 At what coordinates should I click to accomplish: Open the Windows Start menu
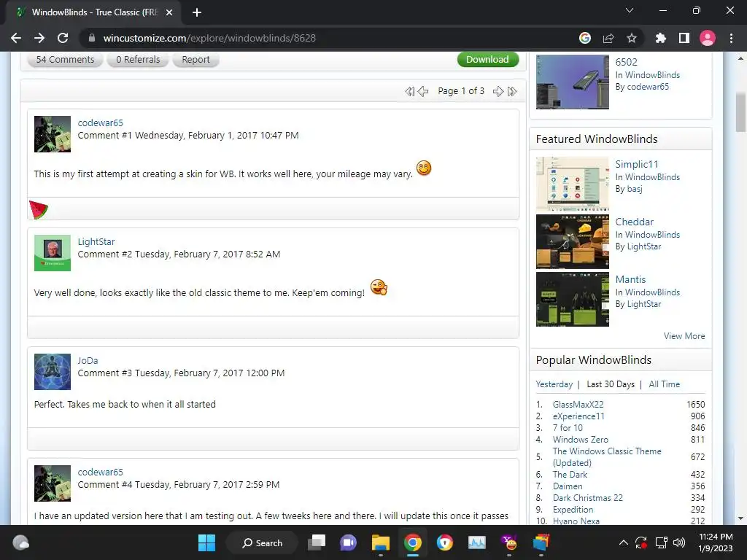(206, 542)
